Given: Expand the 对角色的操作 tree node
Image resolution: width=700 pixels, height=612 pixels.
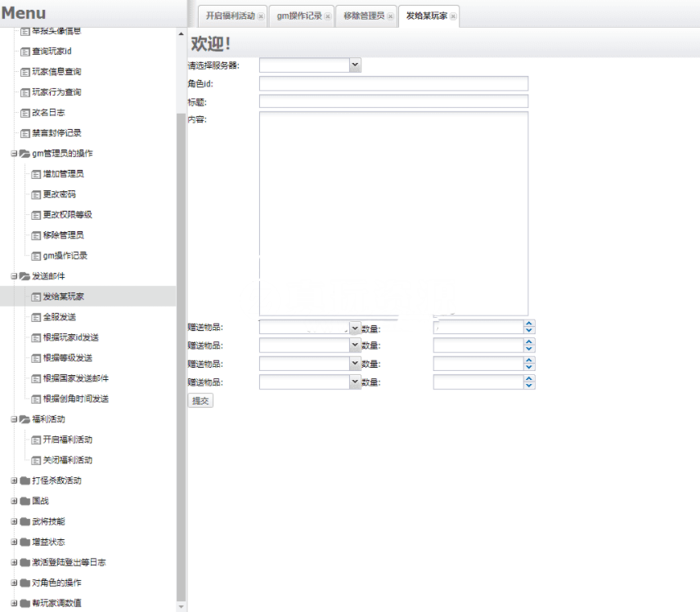Looking at the screenshot, I should pos(14,583).
